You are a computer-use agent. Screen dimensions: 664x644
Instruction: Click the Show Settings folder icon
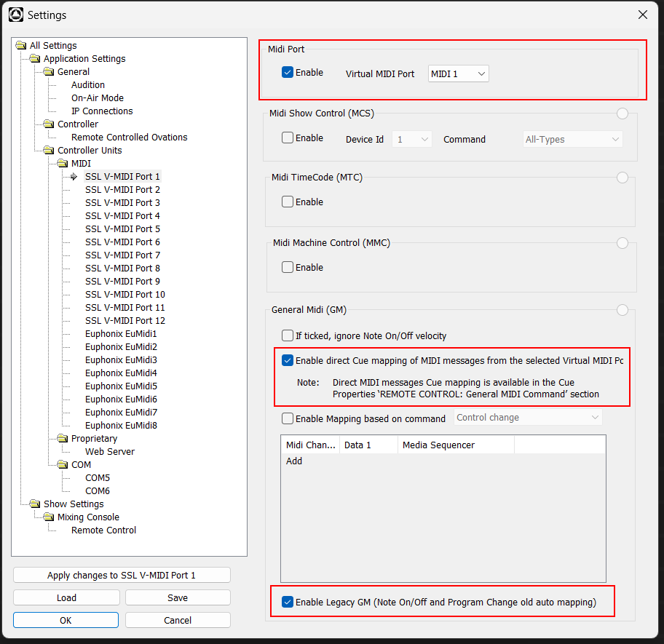click(x=35, y=504)
